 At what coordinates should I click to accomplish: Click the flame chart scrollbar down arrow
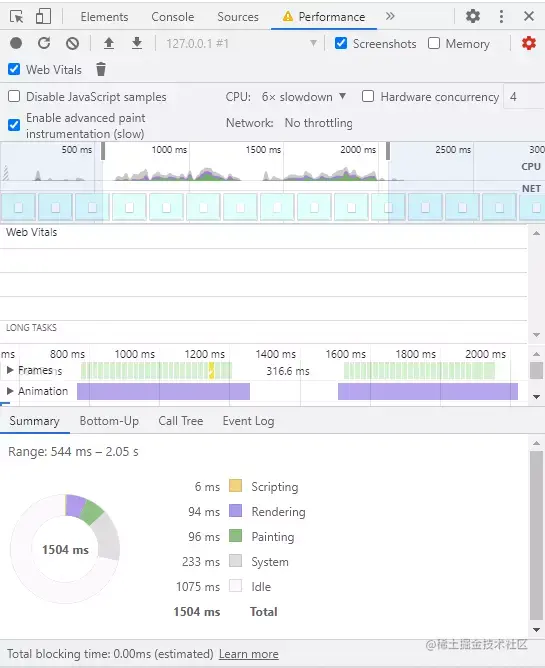tap(536, 397)
